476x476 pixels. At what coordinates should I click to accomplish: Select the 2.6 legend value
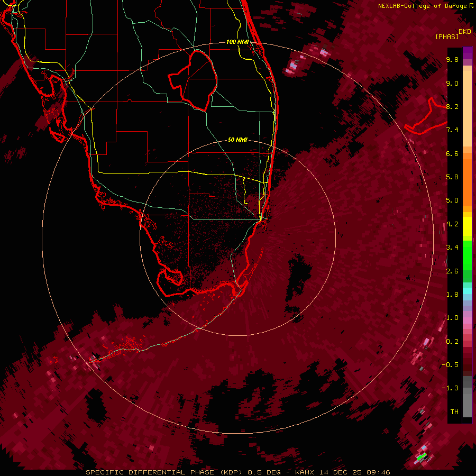click(452, 271)
